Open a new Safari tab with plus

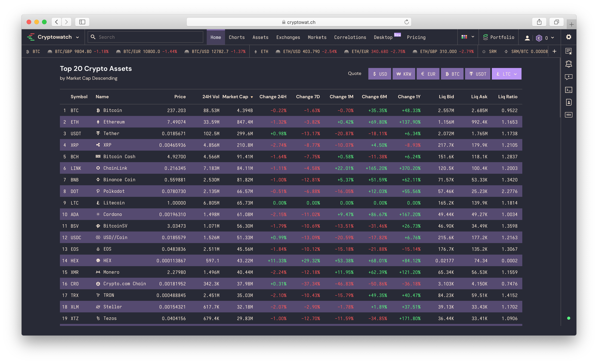coord(571,24)
